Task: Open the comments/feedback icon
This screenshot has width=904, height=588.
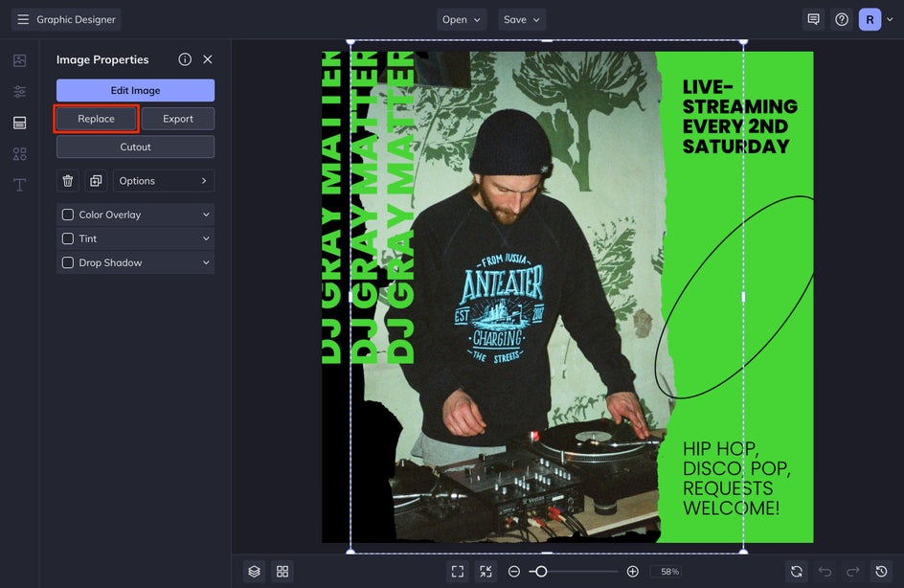Action: (813, 19)
